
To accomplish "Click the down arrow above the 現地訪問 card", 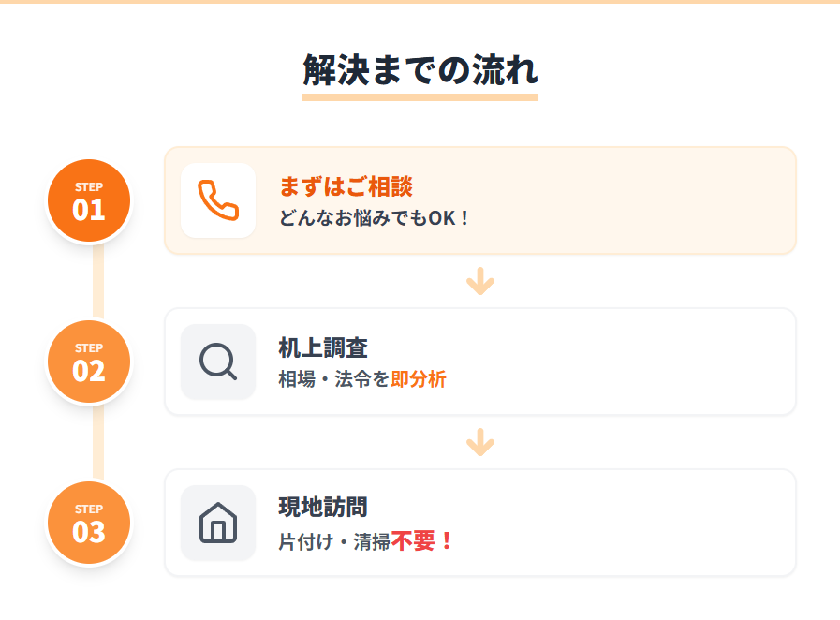I will tap(480, 442).
